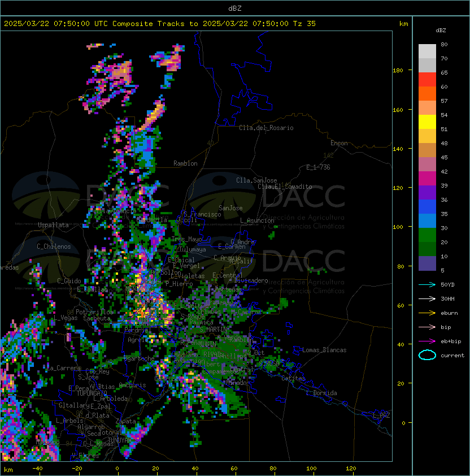Select the purple 36-39 dBZ swatch
This screenshot has width=470, height=476.
click(x=427, y=192)
